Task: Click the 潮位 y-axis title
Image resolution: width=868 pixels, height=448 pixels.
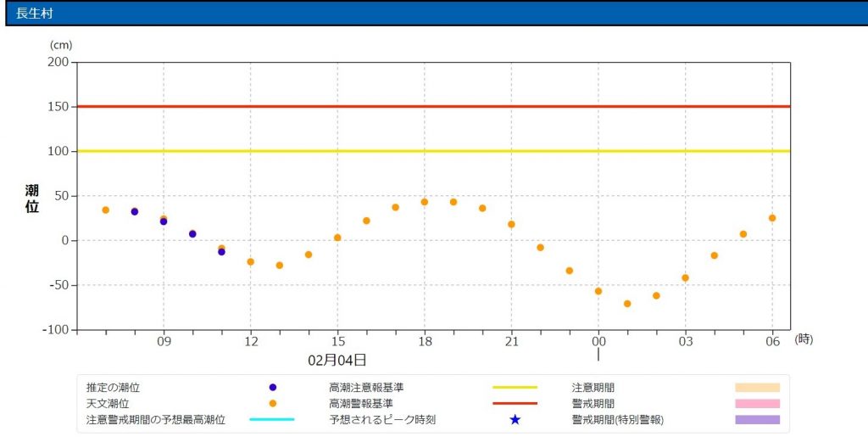Action: pos(32,199)
